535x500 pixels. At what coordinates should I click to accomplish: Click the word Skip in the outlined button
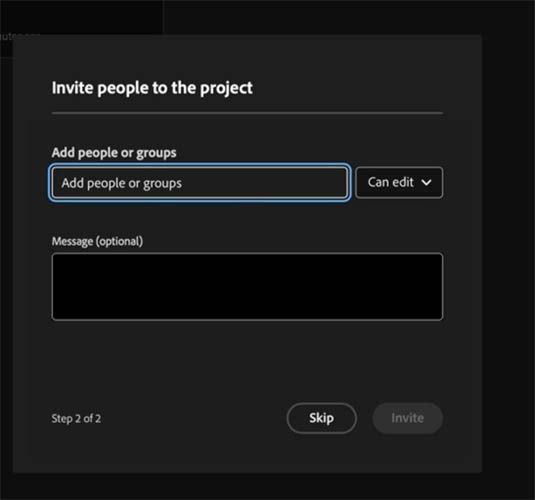(x=321, y=418)
